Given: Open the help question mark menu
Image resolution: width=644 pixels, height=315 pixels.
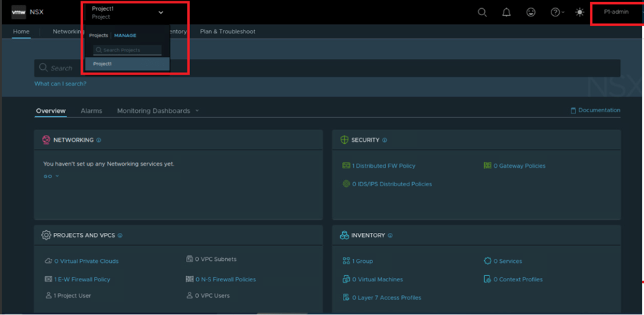Looking at the screenshot, I should click(556, 12).
